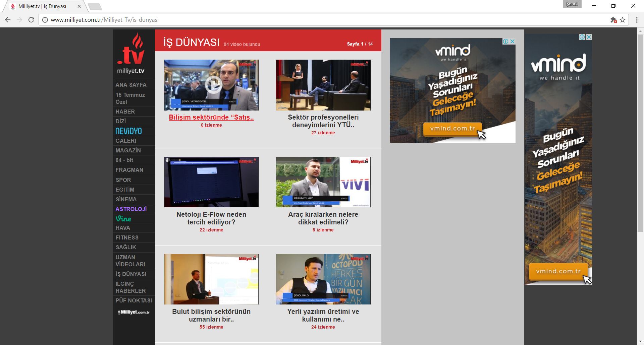Open Araç kiralarken nelere dikkat edilmeli link
The width and height of the screenshot is (644, 345).
click(323, 218)
